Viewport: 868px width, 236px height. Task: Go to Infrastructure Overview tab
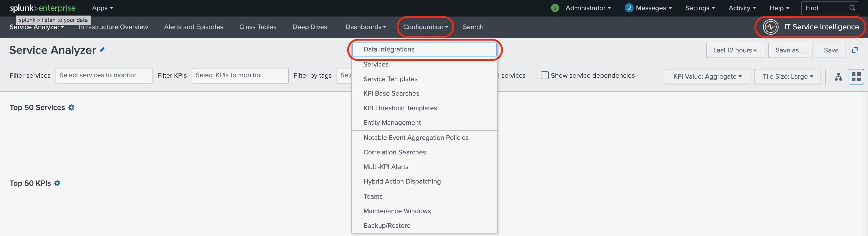click(113, 27)
